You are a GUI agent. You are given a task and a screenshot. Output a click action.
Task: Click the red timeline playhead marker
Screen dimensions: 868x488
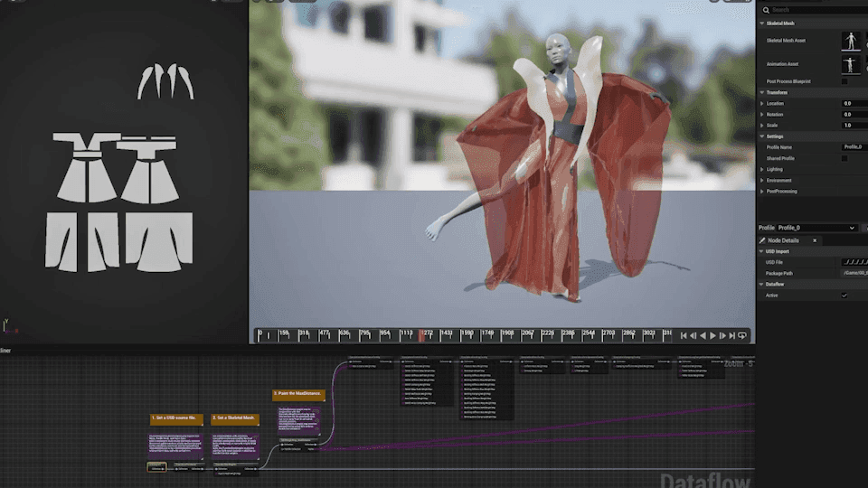(422, 335)
